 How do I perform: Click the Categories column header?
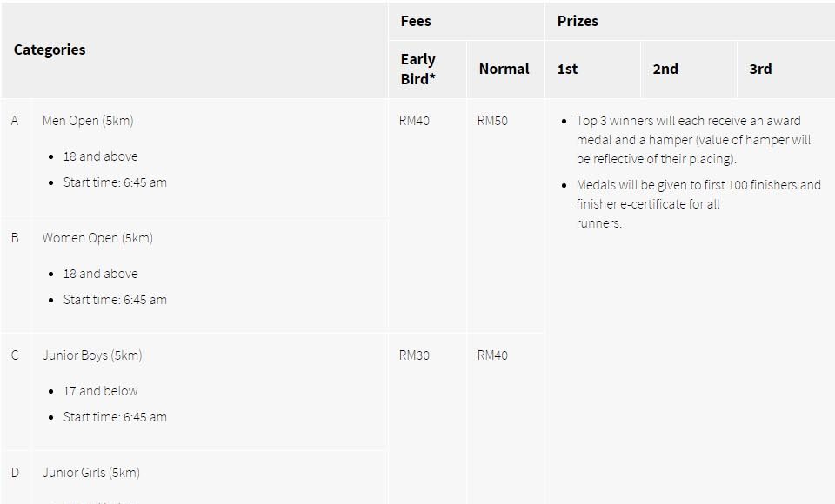[x=50, y=50]
